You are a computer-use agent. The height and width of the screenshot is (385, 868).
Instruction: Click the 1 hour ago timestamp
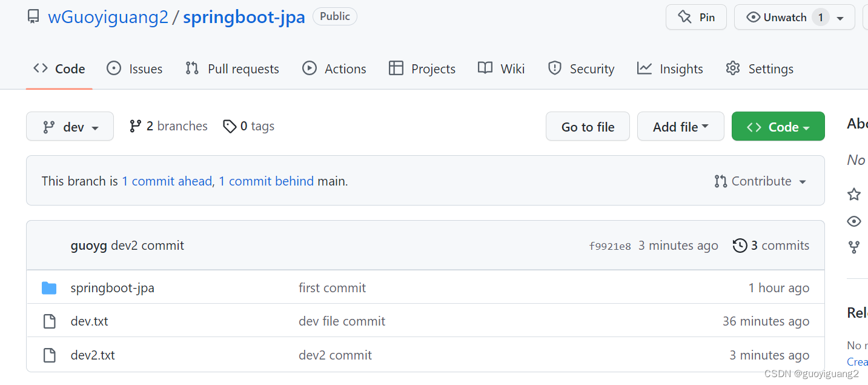tap(779, 288)
